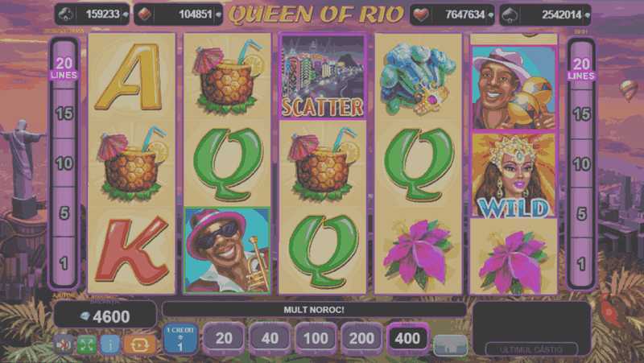The height and width of the screenshot is (363, 644).
Task: Click the 4600 balance display
Action: pyautogui.click(x=105, y=316)
